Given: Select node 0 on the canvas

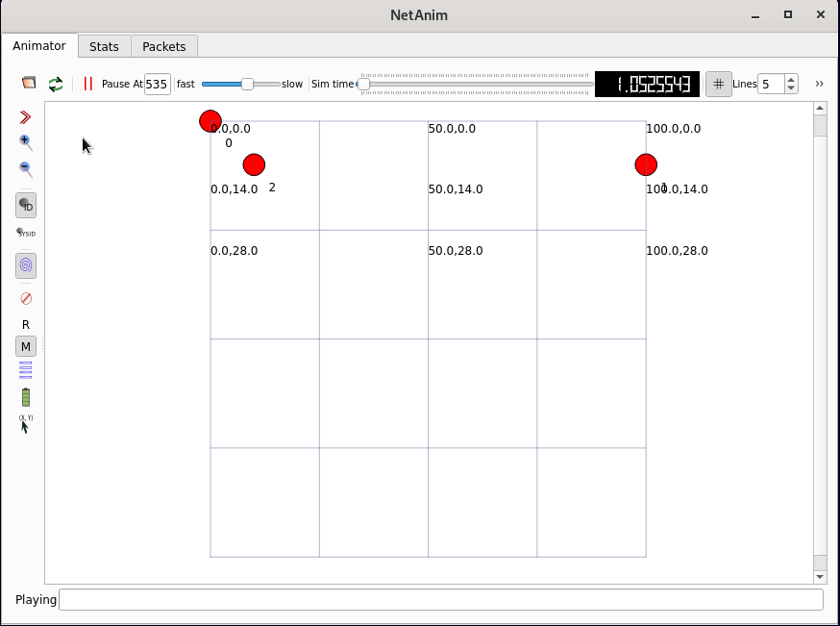Looking at the screenshot, I should (x=210, y=122).
